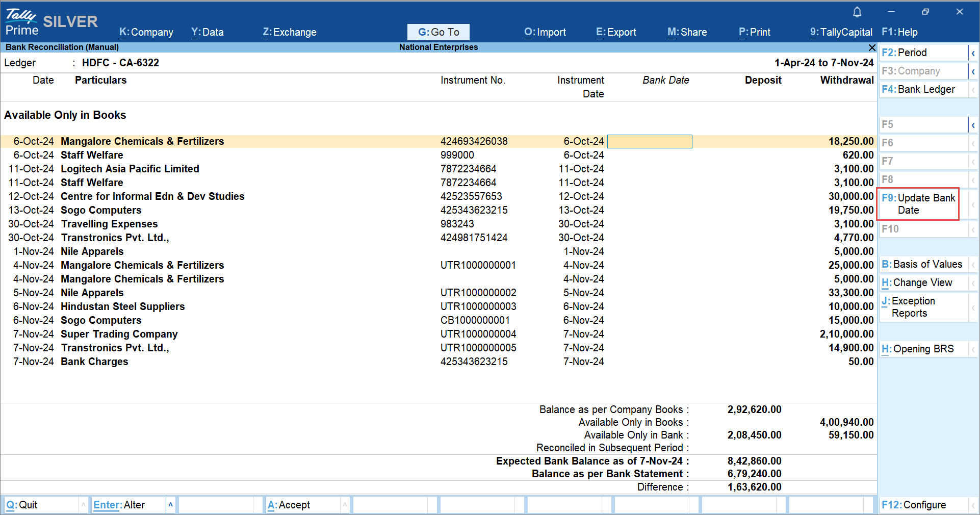Select Mangalore Chemicals UTR1000000001 entry
Image resolution: width=980 pixels, height=515 pixels.
(439, 265)
